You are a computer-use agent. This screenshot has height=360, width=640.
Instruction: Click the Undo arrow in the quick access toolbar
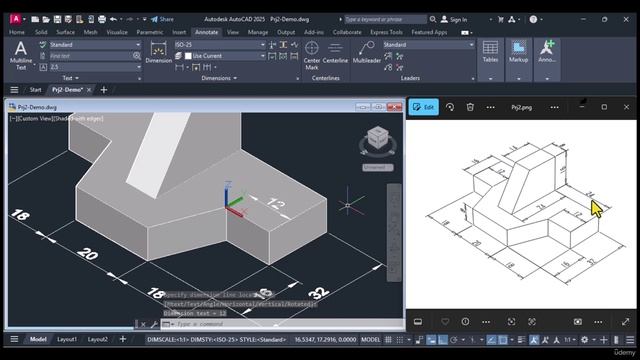point(113,19)
